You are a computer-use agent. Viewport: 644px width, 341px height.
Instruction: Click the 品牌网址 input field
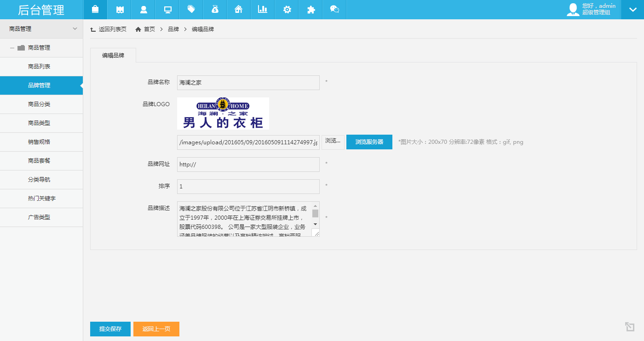click(248, 165)
